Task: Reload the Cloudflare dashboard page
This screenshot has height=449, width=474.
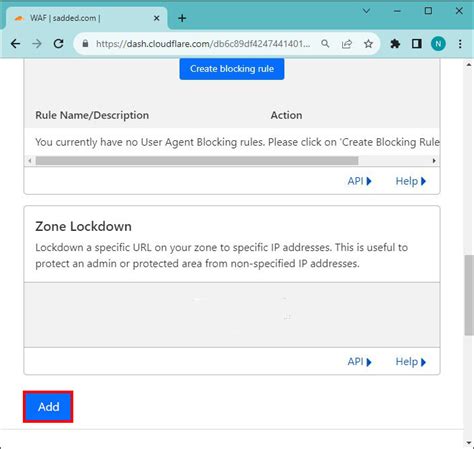Action: (x=59, y=44)
